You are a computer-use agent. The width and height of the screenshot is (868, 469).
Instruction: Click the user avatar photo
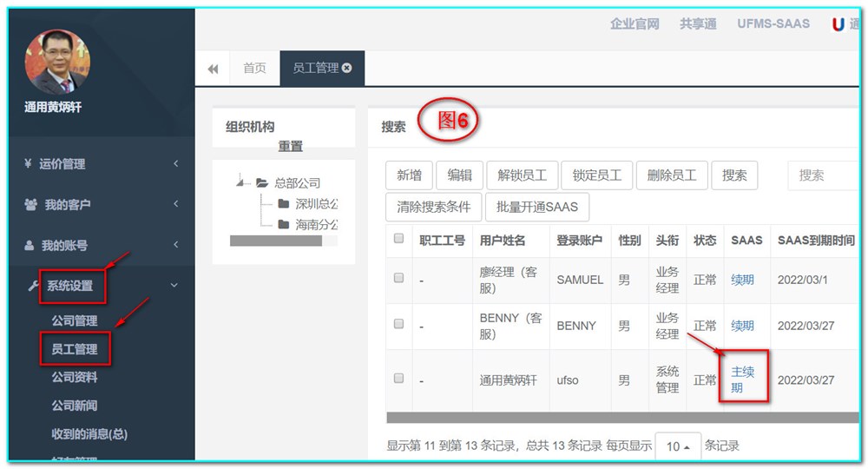58,62
